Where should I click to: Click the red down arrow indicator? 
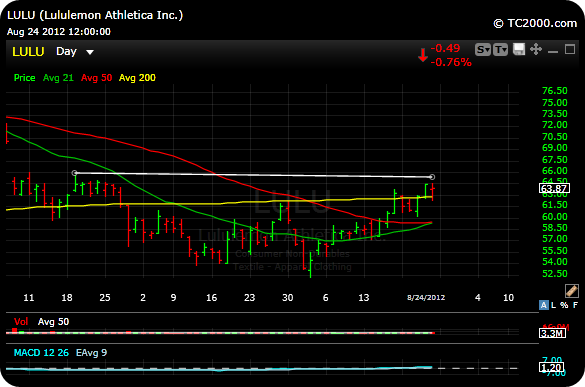(423, 55)
